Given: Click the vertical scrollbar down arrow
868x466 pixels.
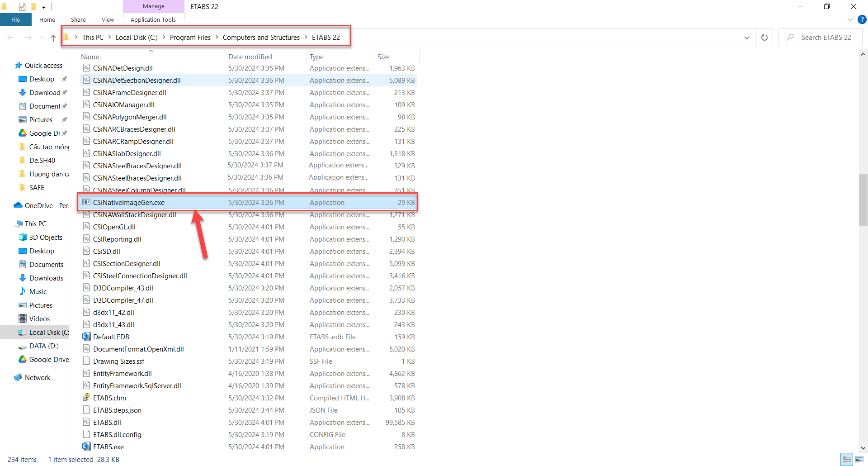Looking at the screenshot, I should [863, 448].
